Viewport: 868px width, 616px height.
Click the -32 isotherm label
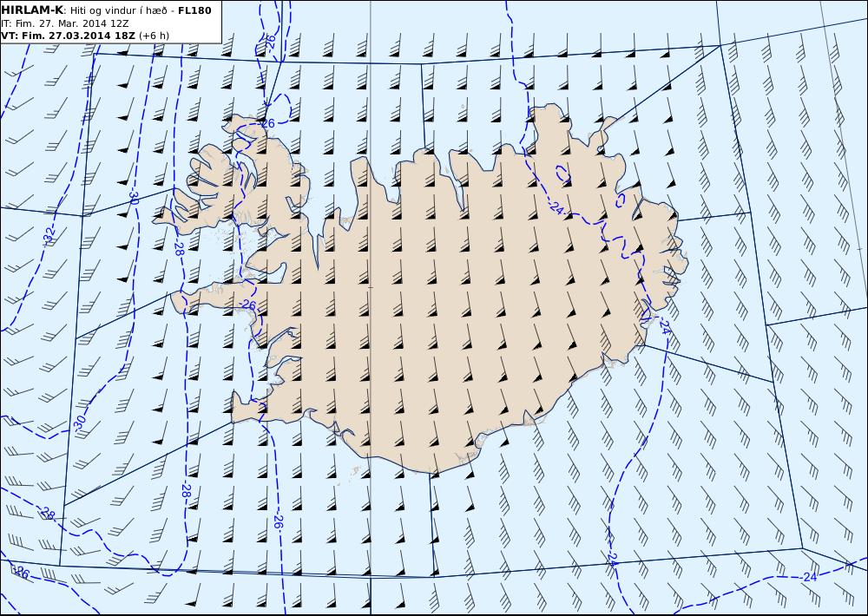point(49,236)
